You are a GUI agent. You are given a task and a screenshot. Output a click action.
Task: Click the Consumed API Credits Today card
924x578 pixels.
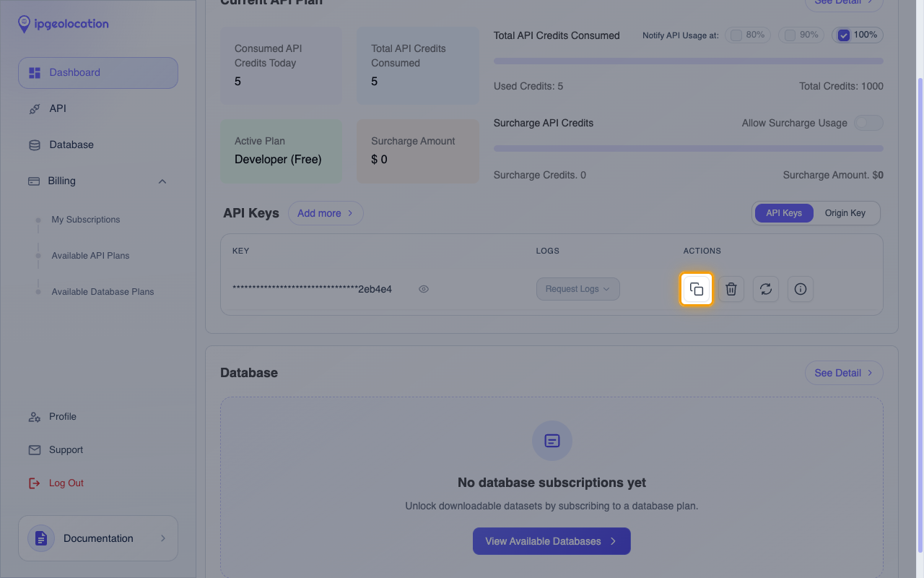coord(282,66)
